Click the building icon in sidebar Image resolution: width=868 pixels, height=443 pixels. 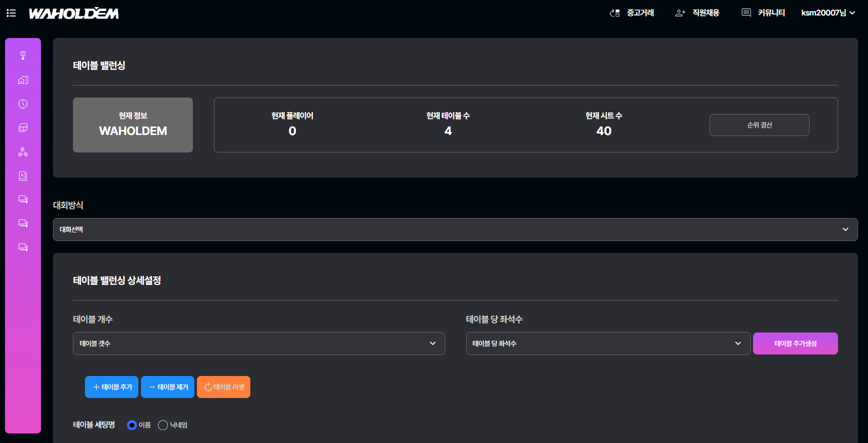23,80
